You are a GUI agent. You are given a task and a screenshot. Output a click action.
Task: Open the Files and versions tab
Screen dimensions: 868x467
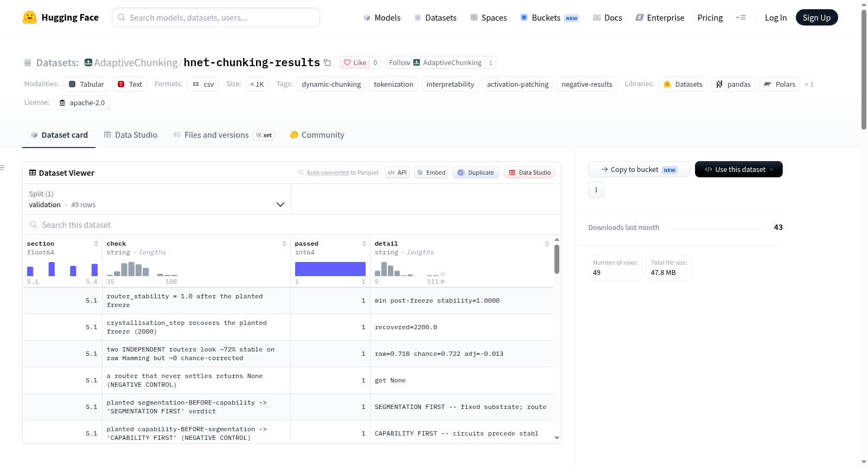224,135
